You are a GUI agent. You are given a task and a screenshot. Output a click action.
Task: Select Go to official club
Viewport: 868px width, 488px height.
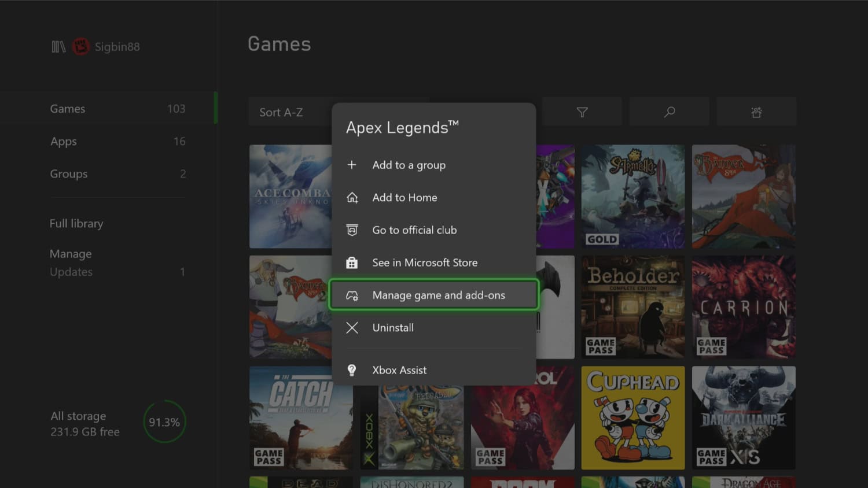pyautogui.click(x=434, y=230)
